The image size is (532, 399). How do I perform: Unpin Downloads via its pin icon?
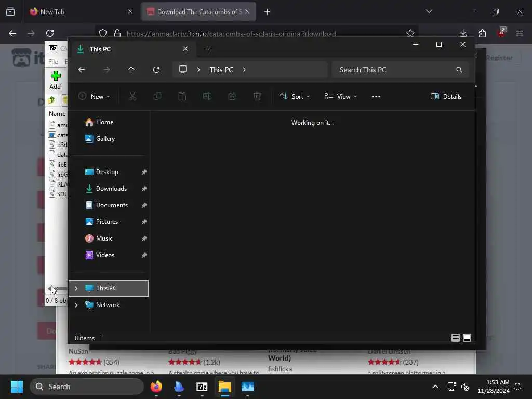[x=144, y=189]
